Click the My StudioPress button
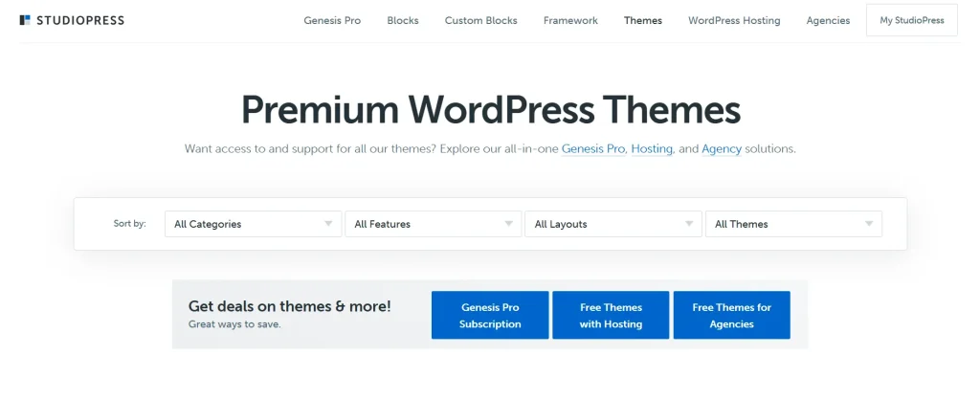980x400 pixels. 911,20
